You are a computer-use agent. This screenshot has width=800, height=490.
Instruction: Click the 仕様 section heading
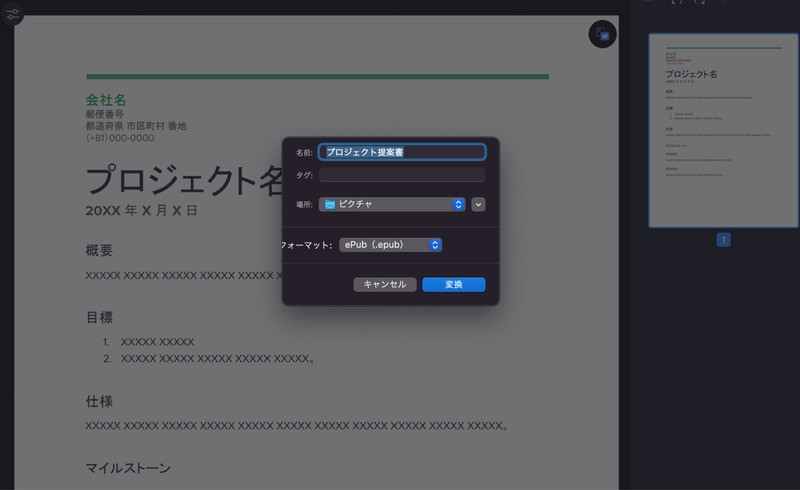(x=99, y=401)
